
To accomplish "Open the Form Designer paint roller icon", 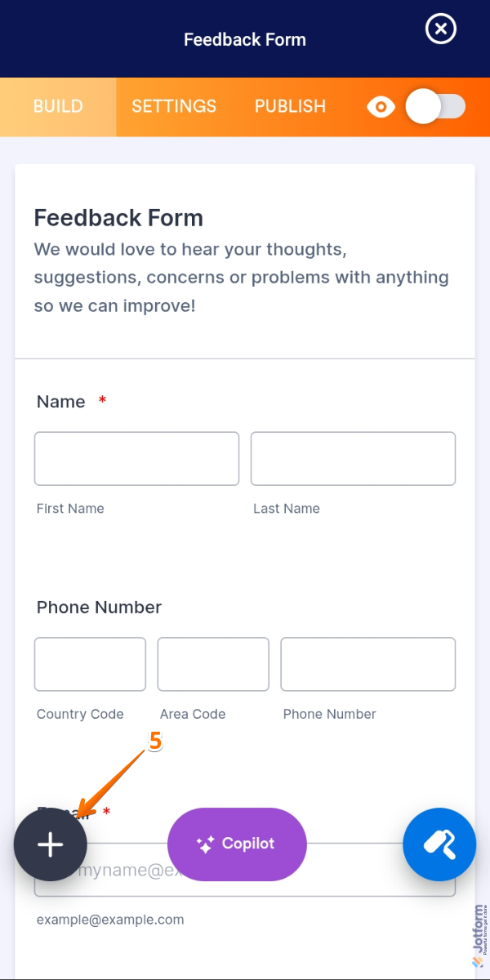I will pos(439,844).
